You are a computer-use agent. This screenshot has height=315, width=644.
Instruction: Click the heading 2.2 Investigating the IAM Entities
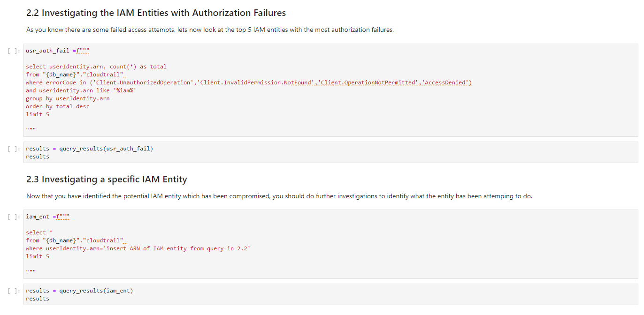tap(156, 13)
